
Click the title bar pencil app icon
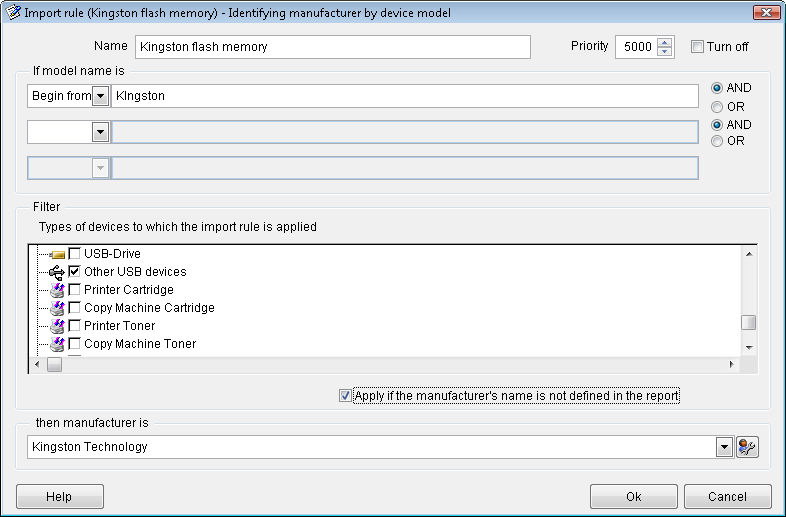14,12
